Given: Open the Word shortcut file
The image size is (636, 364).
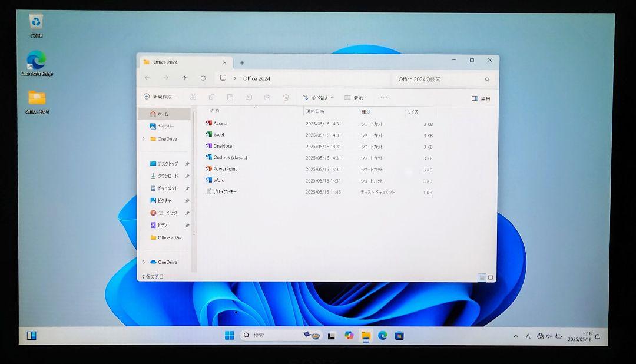Looking at the screenshot, I should click(x=215, y=180).
